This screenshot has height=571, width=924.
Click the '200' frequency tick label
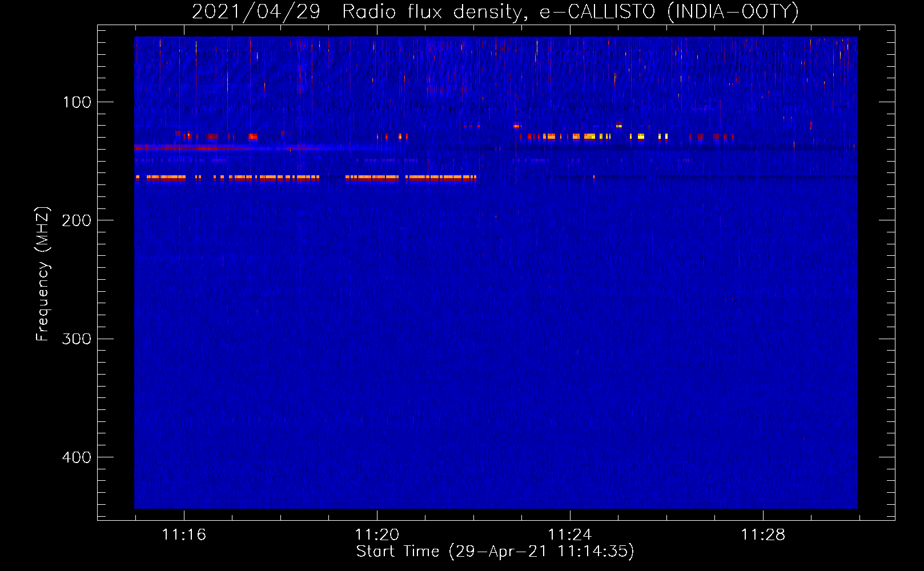click(x=77, y=220)
